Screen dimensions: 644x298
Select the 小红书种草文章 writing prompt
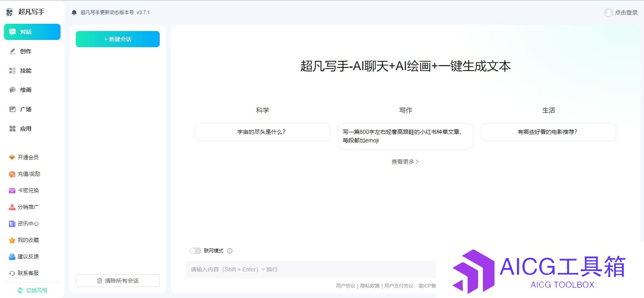pyautogui.click(x=406, y=136)
